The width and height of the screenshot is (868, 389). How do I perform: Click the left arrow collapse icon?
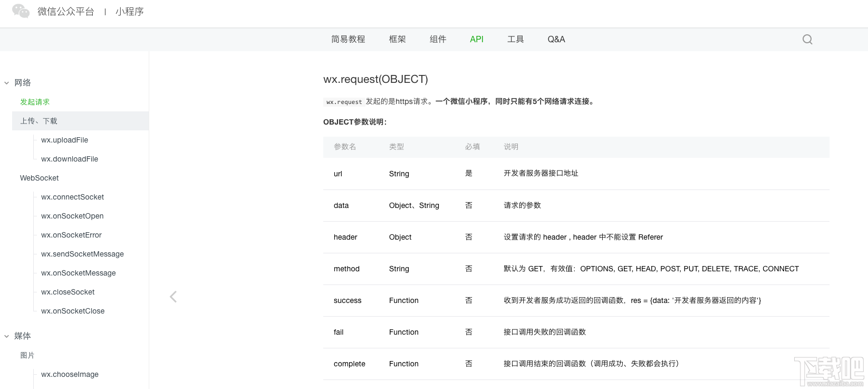click(x=173, y=297)
